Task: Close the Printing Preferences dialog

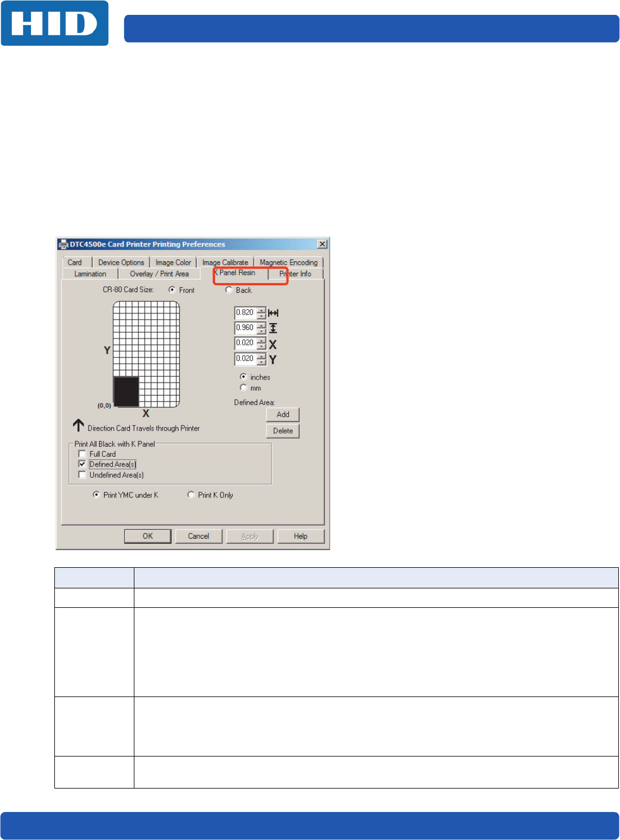Action: pyautogui.click(x=323, y=244)
